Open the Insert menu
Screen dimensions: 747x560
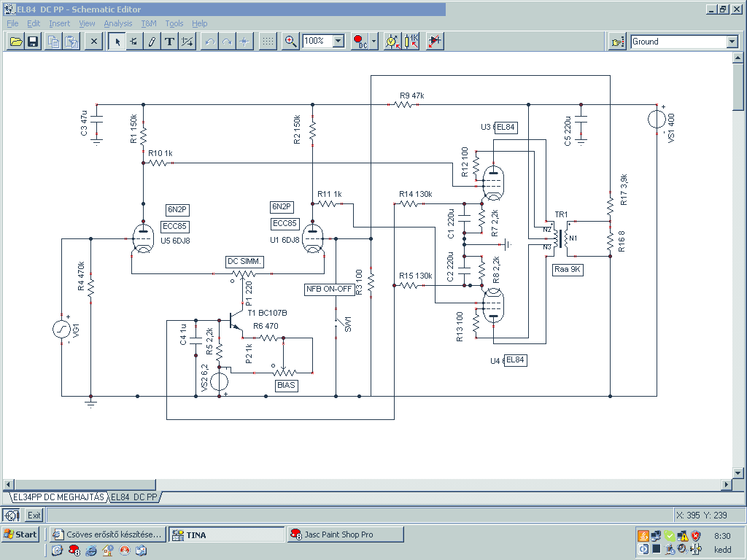tap(59, 23)
